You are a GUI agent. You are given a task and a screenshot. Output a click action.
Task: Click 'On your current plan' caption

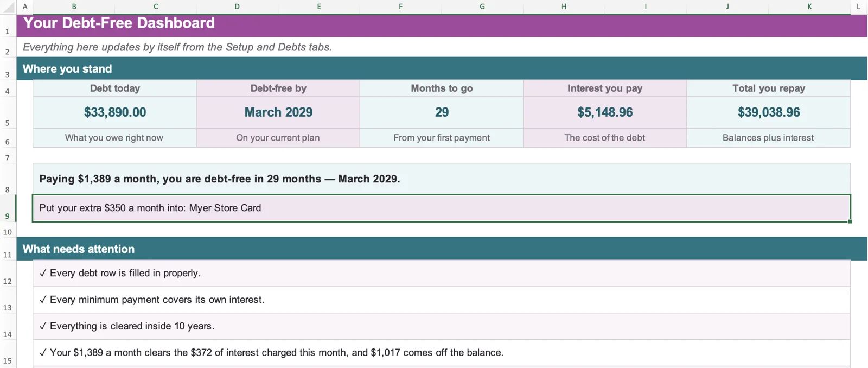(x=278, y=138)
